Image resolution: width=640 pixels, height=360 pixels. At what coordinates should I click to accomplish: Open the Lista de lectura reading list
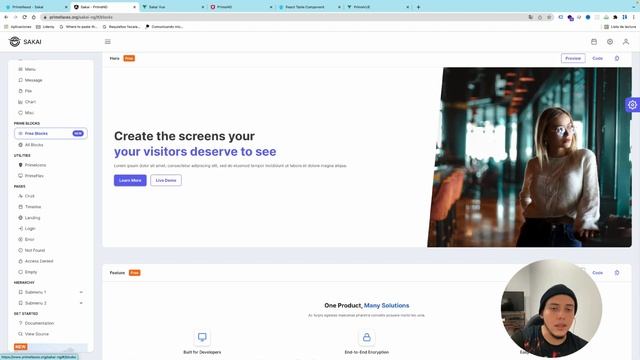(x=620, y=27)
